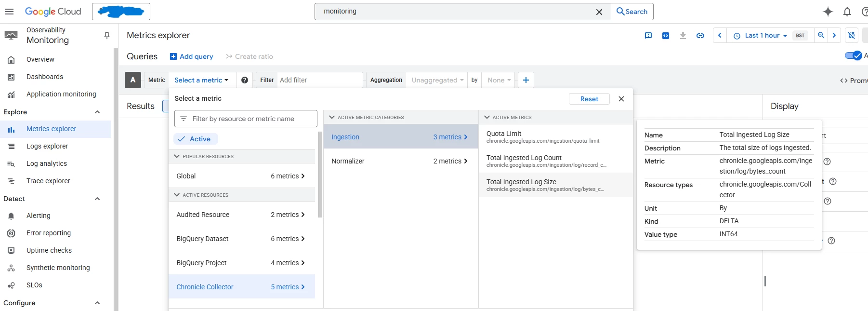Viewport: 868px width, 311px height.
Task: Select BigQuery Dataset row
Action: [x=242, y=239]
